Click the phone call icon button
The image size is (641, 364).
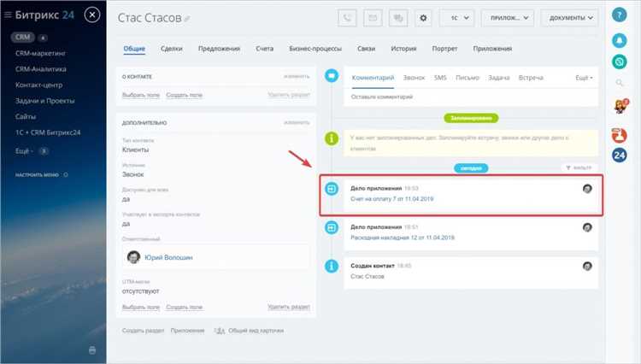tap(347, 18)
